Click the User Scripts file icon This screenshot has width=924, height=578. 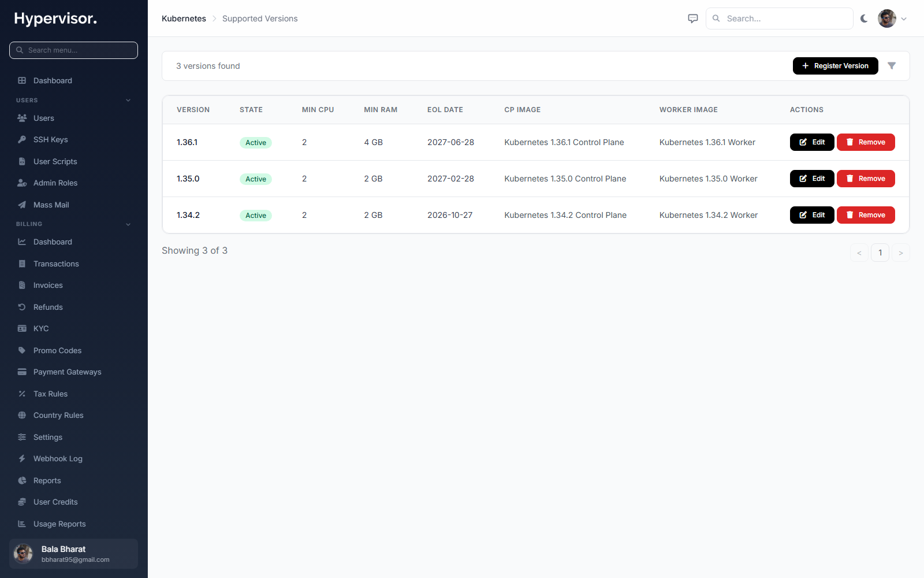tap(22, 161)
